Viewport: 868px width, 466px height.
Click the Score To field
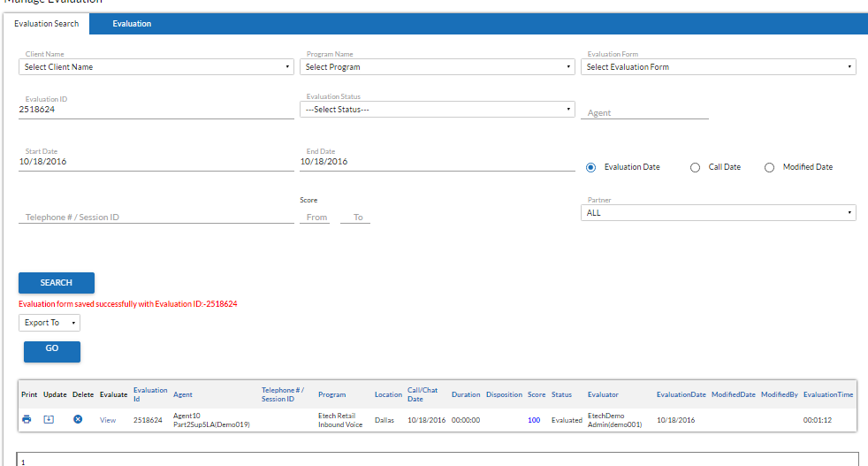point(355,218)
